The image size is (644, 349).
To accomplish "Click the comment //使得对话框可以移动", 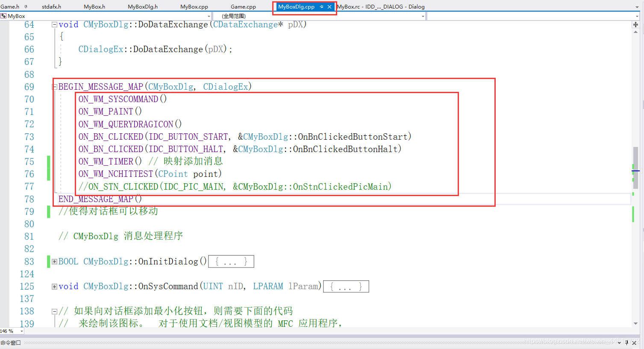I will point(108,211).
